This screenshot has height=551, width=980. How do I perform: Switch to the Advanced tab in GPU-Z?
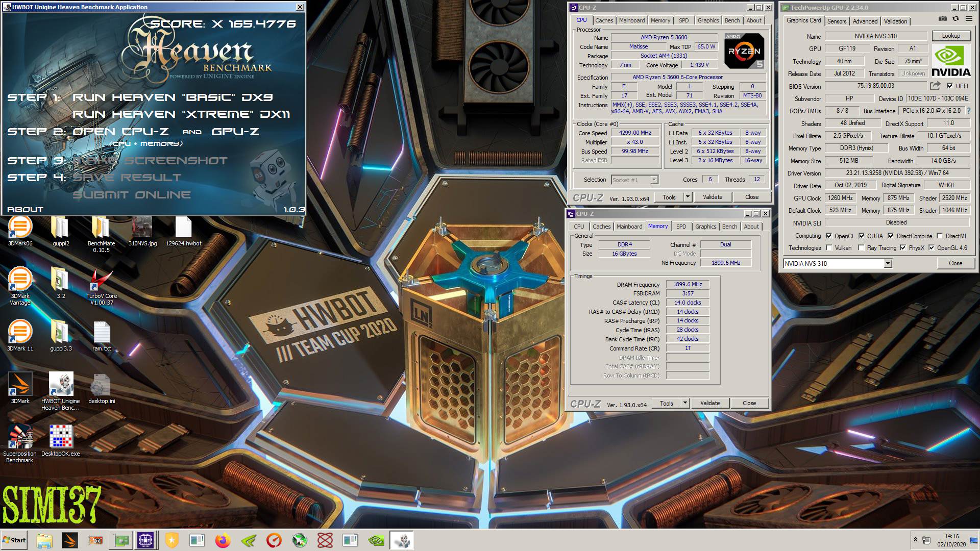pyautogui.click(x=865, y=21)
